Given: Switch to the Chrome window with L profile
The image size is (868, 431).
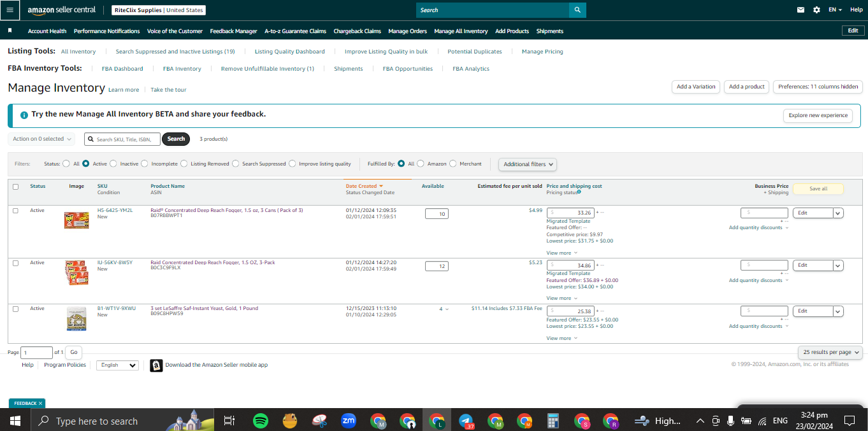Looking at the screenshot, I should [437, 421].
